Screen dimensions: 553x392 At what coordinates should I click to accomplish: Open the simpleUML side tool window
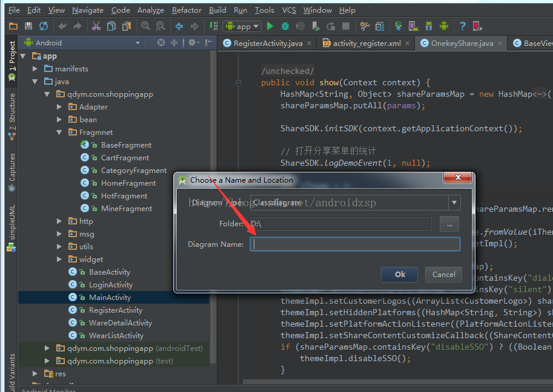(12, 228)
